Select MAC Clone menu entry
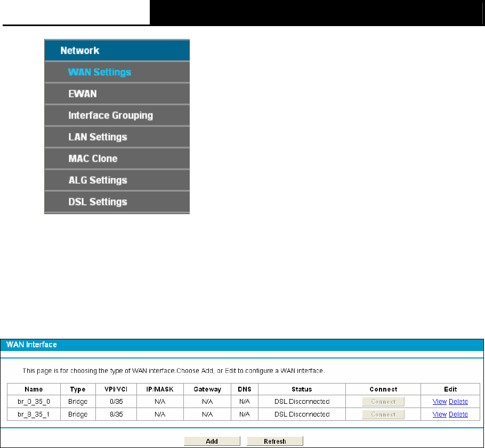 [117, 159]
